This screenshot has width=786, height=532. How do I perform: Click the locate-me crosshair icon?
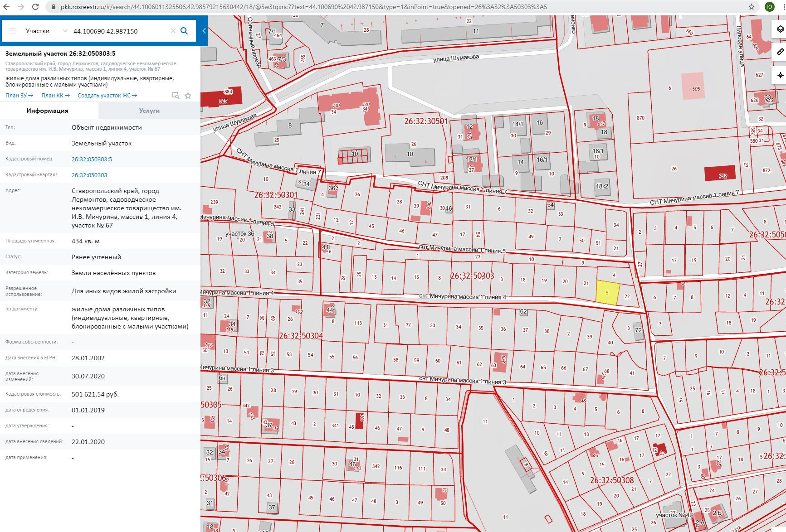780,75
